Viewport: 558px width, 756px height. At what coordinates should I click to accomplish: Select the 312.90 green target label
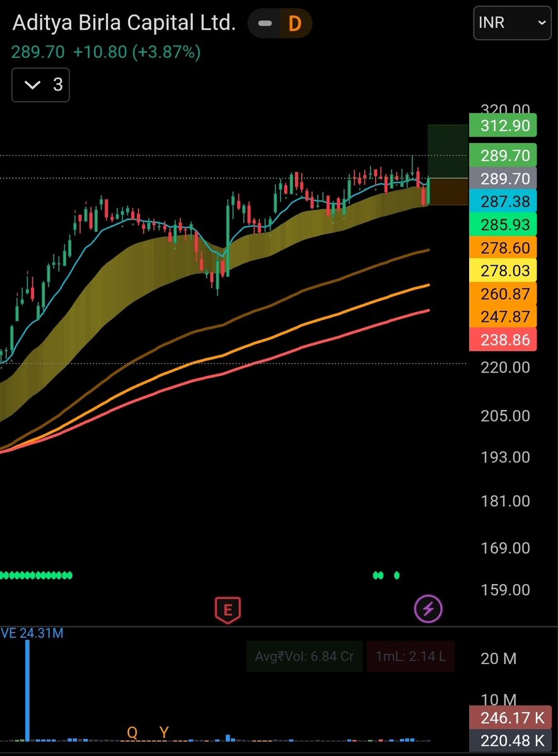503,125
